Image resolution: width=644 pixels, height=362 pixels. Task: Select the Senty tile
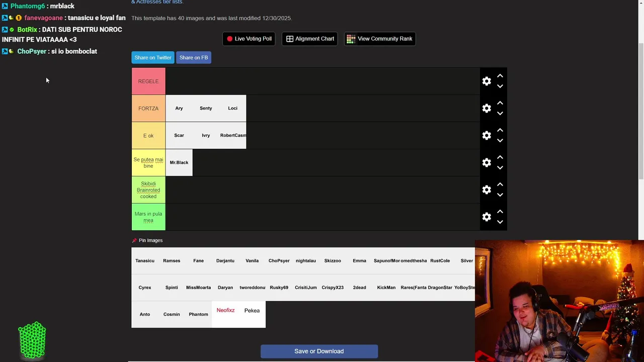(x=206, y=108)
